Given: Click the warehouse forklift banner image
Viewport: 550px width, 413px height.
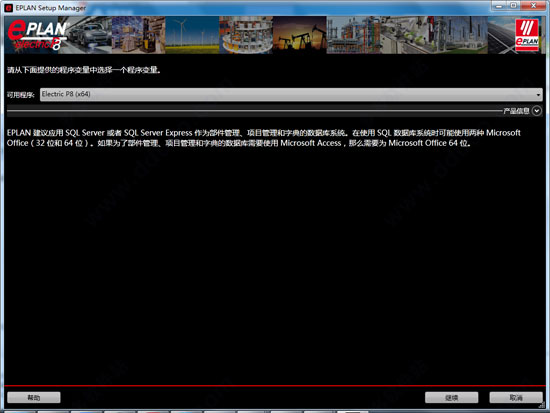Looking at the screenshot, I should tap(139, 35).
